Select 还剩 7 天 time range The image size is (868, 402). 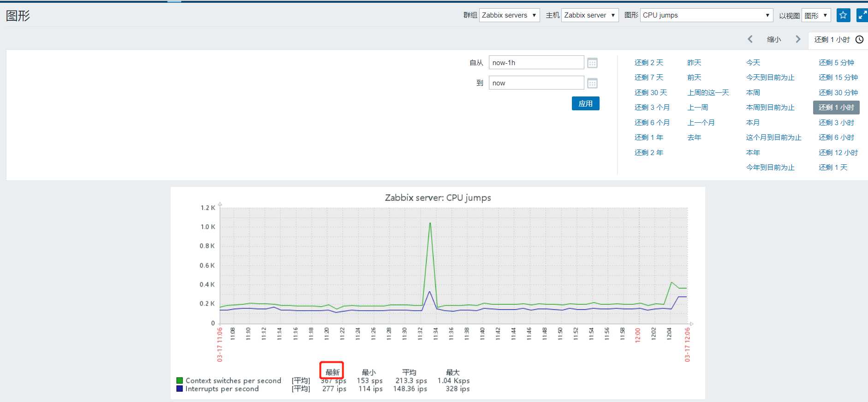(x=649, y=78)
